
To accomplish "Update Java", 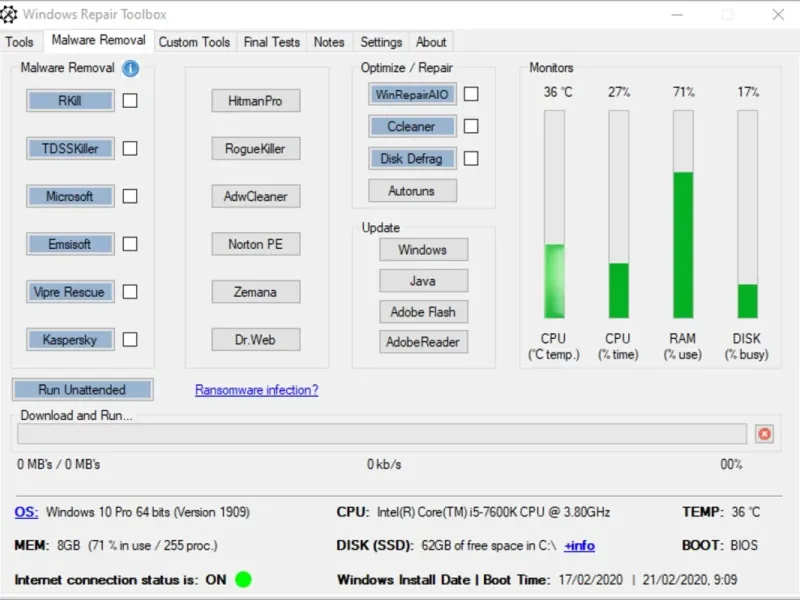I will [x=423, y=281].
